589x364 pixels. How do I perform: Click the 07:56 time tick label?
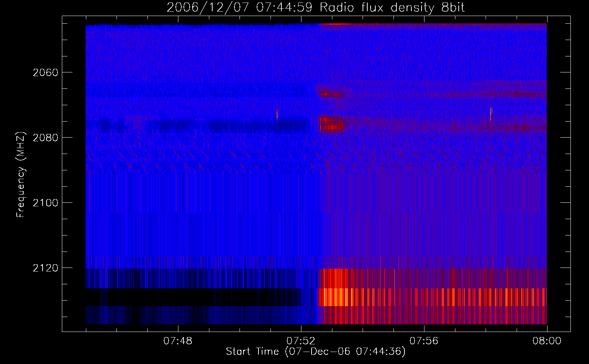424,341
